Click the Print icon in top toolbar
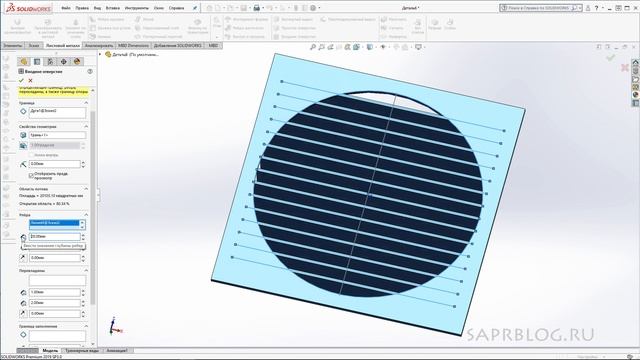 [x=257, y=8]
